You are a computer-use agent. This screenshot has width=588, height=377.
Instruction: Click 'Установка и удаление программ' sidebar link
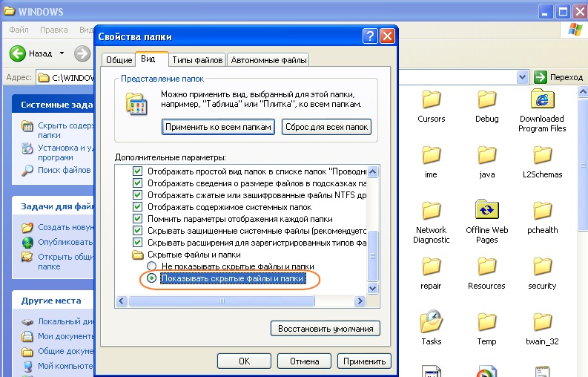click(66, 152)
